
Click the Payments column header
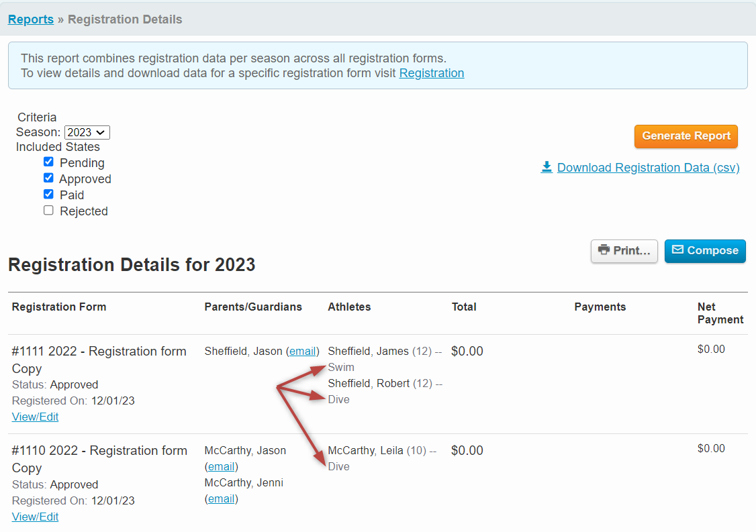[600, 307]
